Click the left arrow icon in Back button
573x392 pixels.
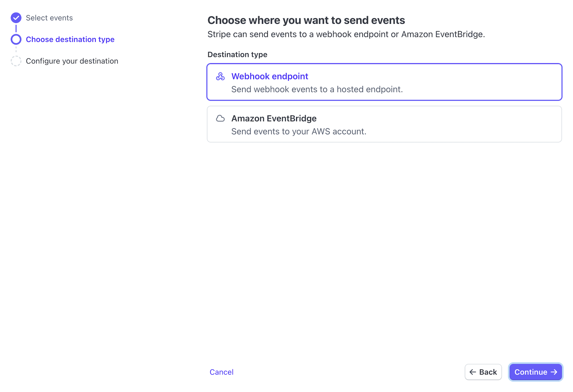point(473,372)
